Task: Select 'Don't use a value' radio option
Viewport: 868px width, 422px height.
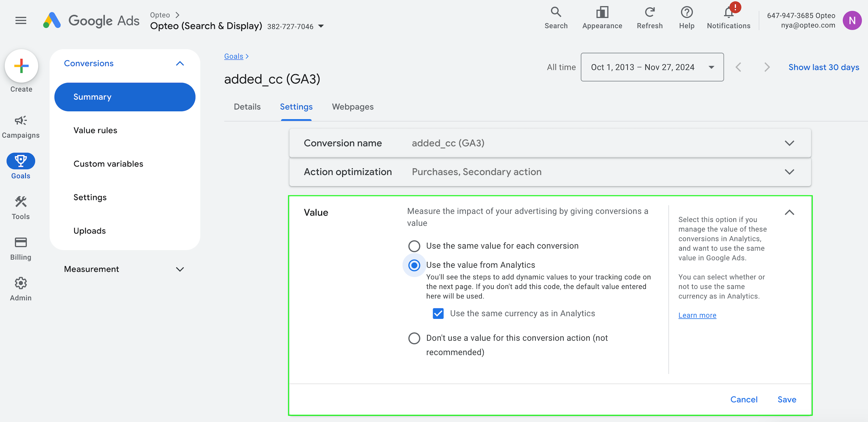Action: point(414,338)
